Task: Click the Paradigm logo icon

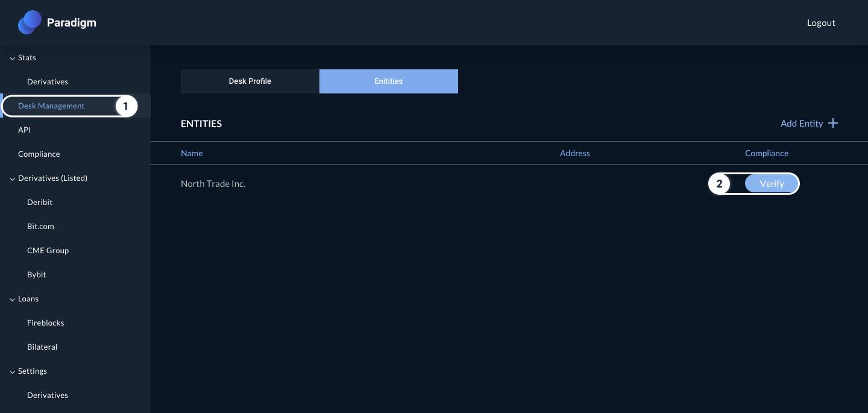Action: click(x=30, y=22)
